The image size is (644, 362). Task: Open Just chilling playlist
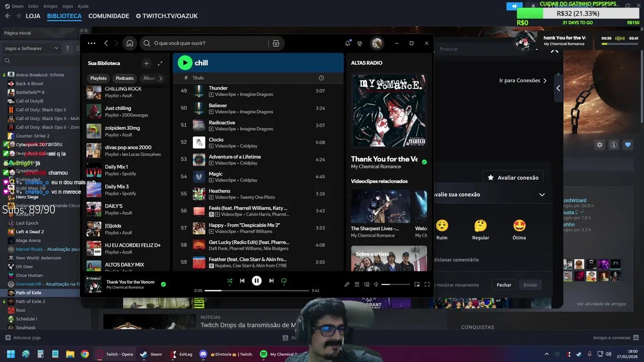(x=126, y=111)
